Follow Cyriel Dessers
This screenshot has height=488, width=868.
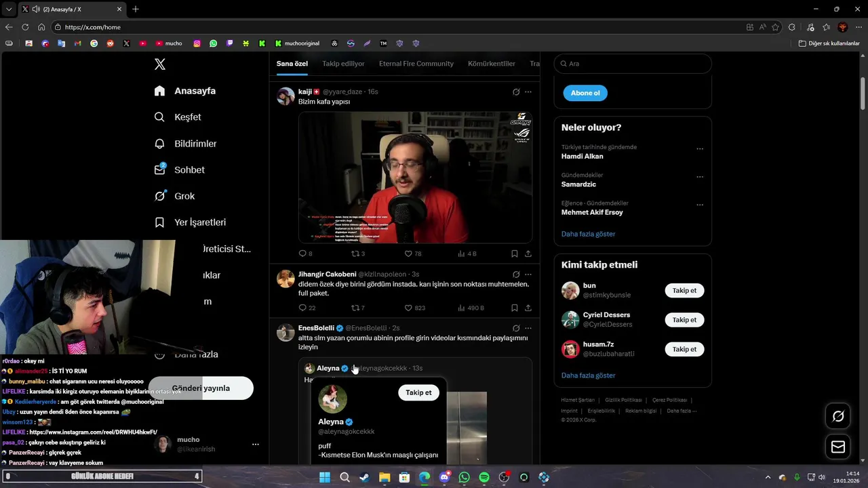coord(684,319)
